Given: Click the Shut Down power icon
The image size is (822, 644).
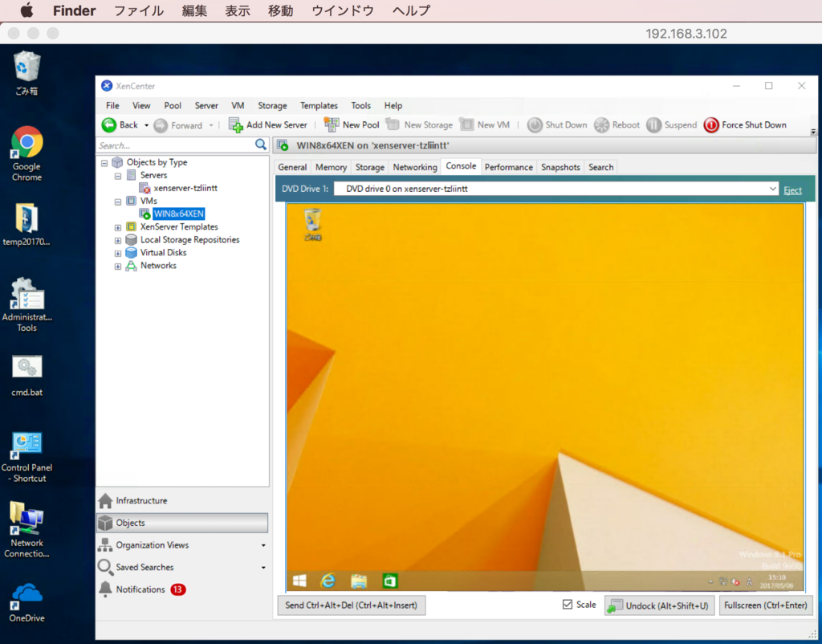Looking at the screenshot, I should click(x=535, y=124).
